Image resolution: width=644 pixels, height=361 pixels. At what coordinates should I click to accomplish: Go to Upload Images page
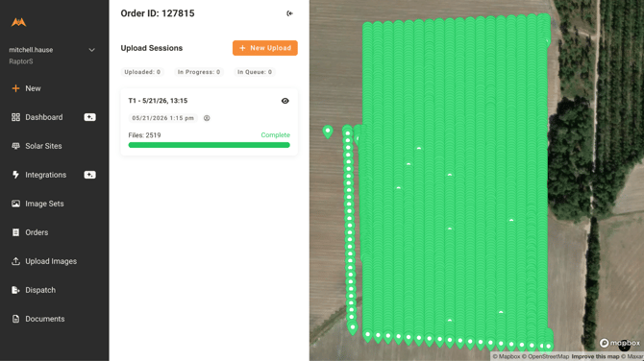click(51, 261)
